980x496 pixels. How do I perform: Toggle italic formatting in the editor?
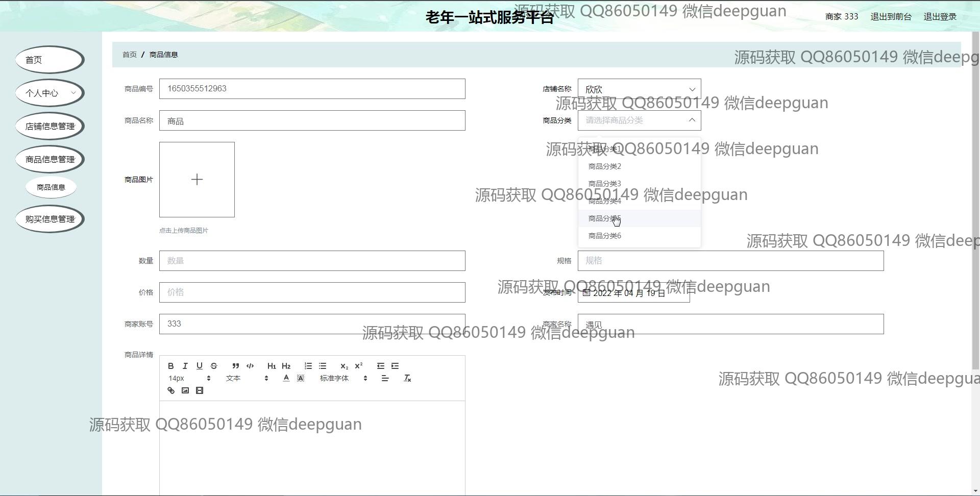pyautogui.click(x=185, y=366)
